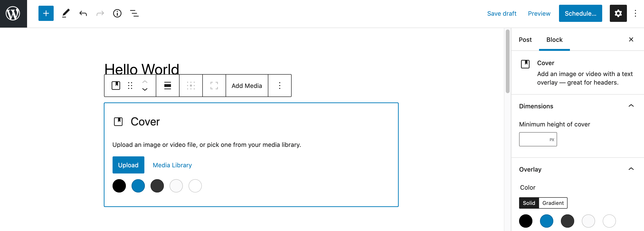
Task: Click the WordPress logo icon
Action: pos(13,14)
